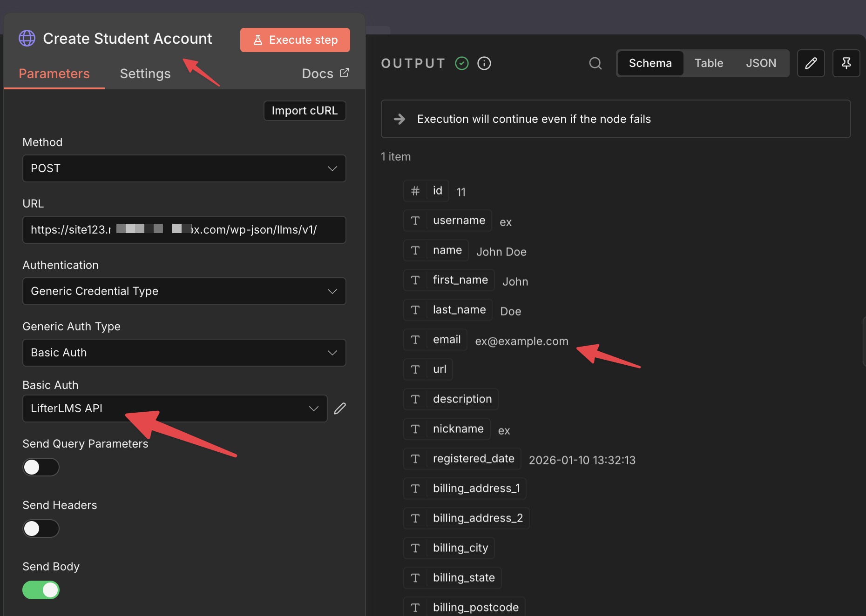Click the hash type icon beside the id field
Viewport: 866px width, 616px height.
tap(415, 191)
